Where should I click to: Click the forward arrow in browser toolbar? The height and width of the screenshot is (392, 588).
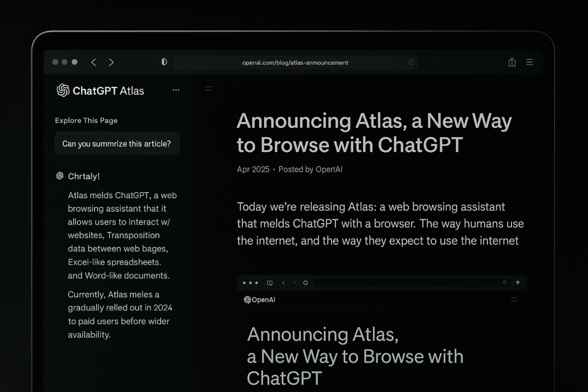click(x=111, y=62)
